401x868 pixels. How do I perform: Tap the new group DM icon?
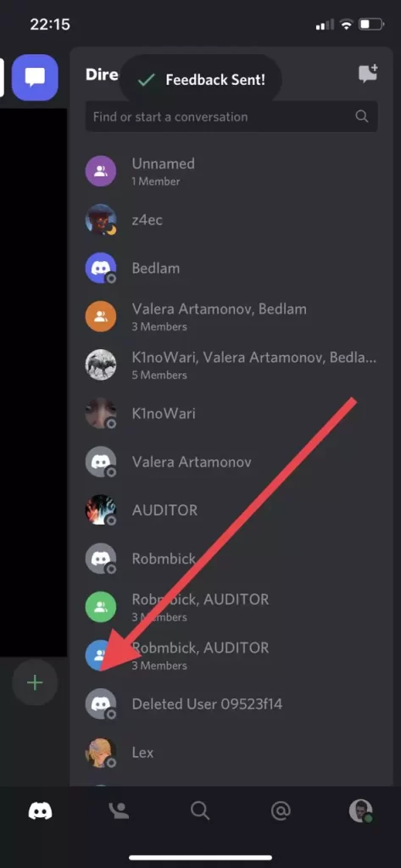point(368,75)
